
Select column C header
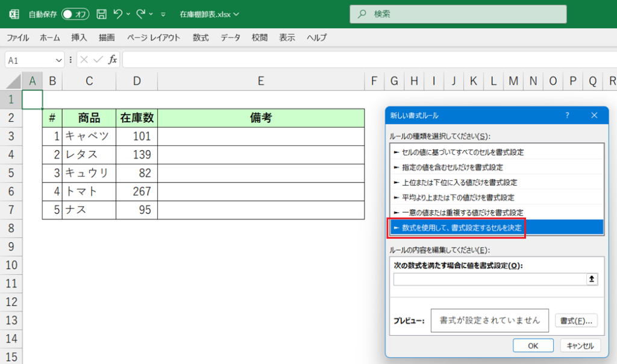tap(89, 81)
